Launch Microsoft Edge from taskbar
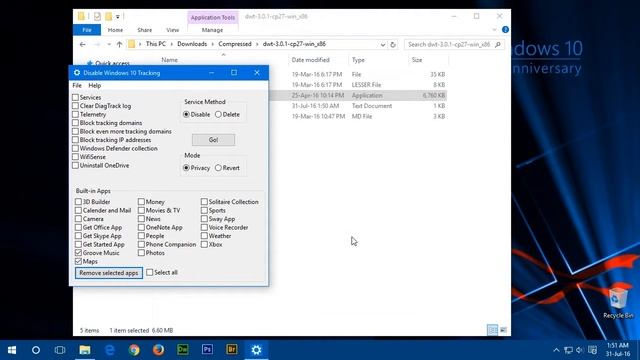The height and width of the screenshot is (360, 640). tap(110, 350)
